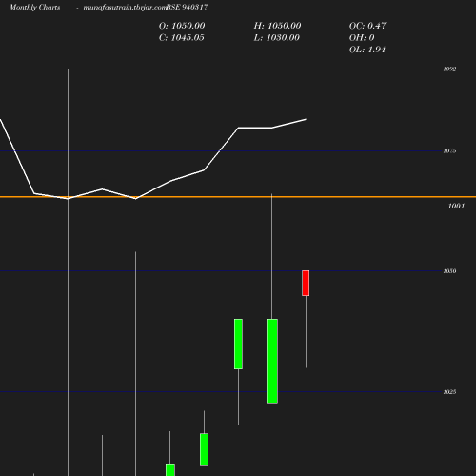This screenshot has width=476, height=476.
Task: Click the 'OC: 0.47' reading
Action: click(367, 26)
